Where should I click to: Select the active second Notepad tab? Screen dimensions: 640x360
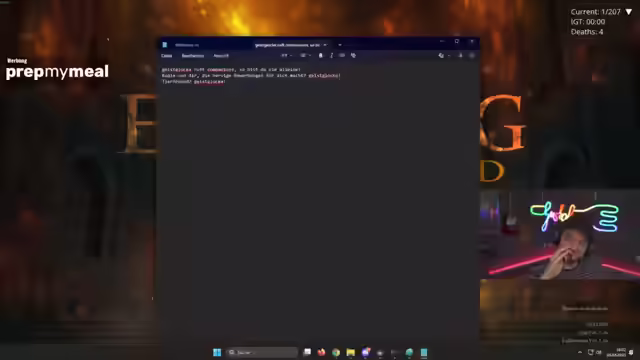[x=287, y=45]
